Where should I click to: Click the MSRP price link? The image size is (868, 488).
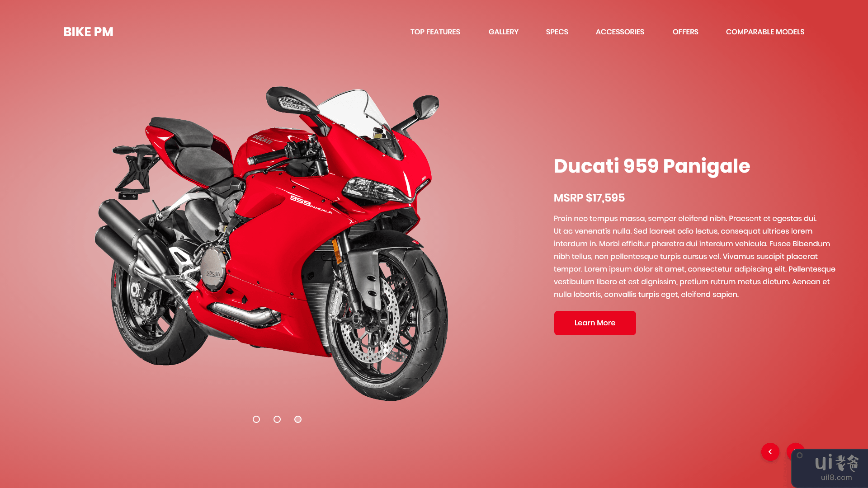pos(589,198)
